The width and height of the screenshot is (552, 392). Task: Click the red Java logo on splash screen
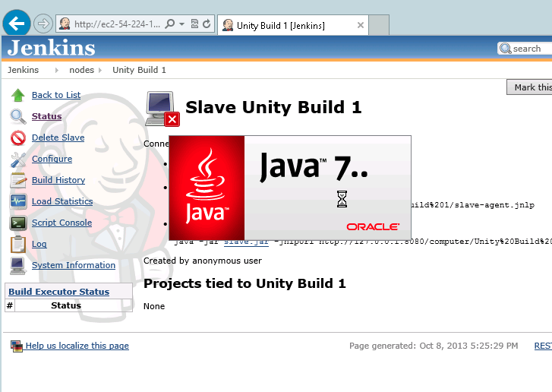207,188
